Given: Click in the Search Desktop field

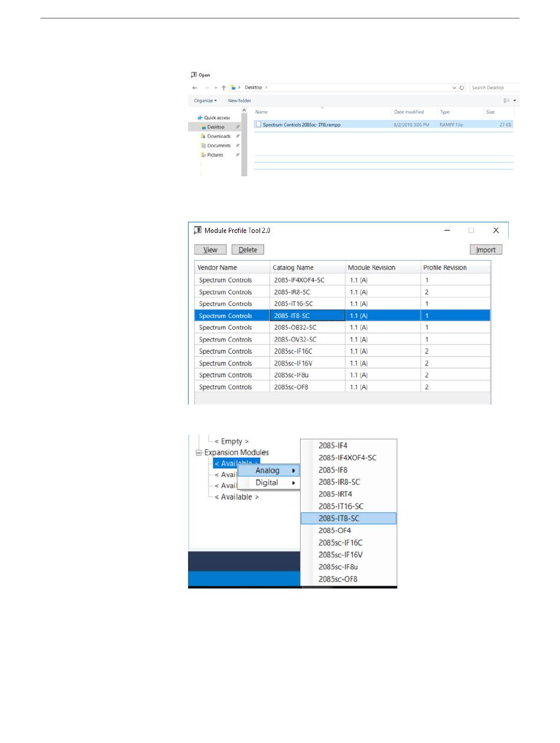Looking at the screenshot, I should (494, 88).
